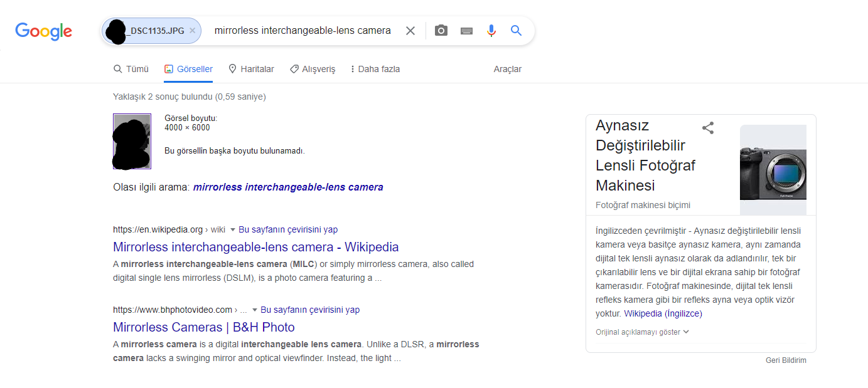The width and height of the screenshot is (868, 388).
Task: Open the on-screen keyboard icon
Action: point(466,31)
